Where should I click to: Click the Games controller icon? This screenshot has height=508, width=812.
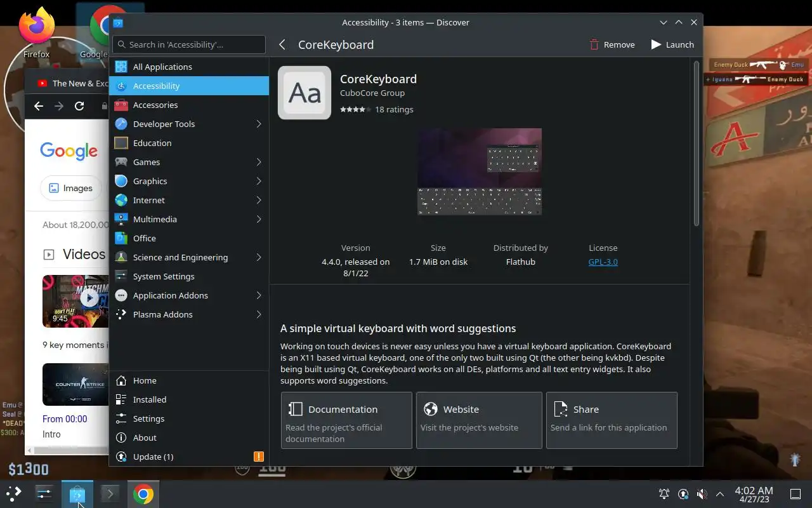tap(121, 162)
